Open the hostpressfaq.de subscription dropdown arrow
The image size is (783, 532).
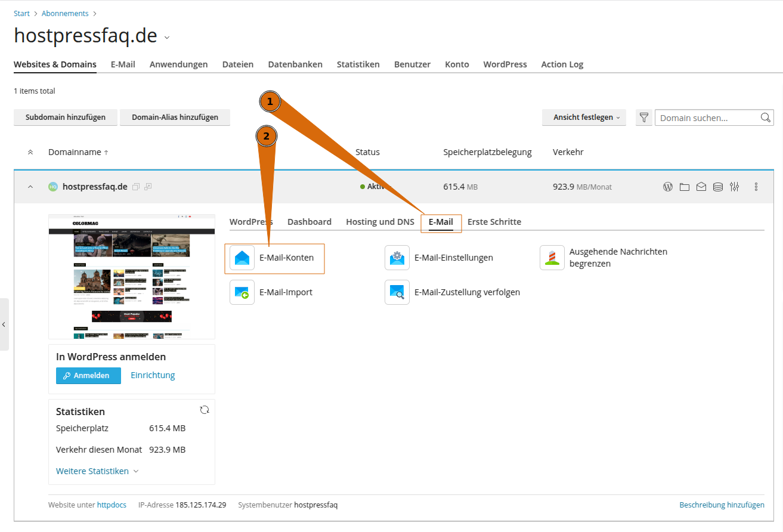pos(167,38)
